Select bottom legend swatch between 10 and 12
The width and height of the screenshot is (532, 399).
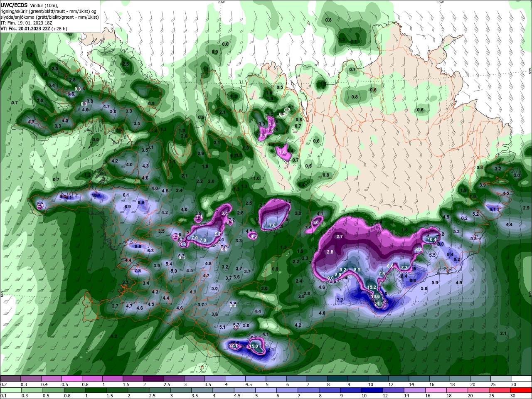(x=372, y=390)
